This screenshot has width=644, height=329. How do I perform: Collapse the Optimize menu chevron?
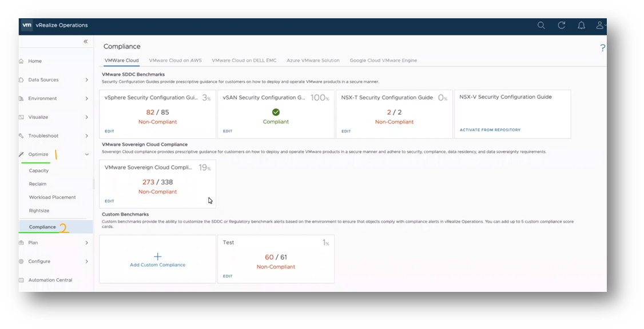(87, 155)
